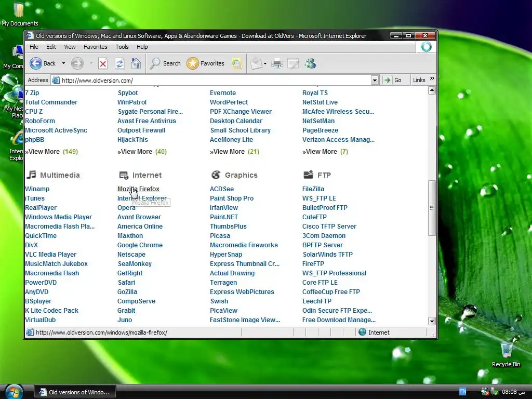Click the IE icon in the title bar
532x399 pixels.
click(30, 36)
